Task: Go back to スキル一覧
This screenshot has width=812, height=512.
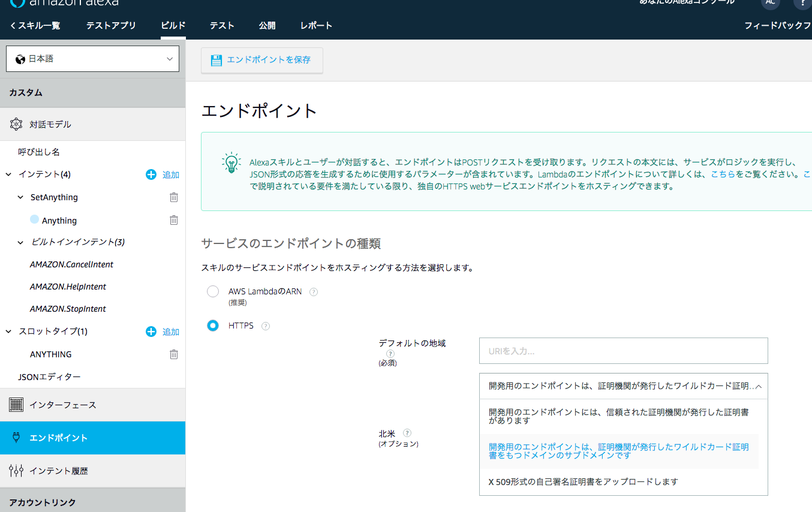Action: point(35,26)
